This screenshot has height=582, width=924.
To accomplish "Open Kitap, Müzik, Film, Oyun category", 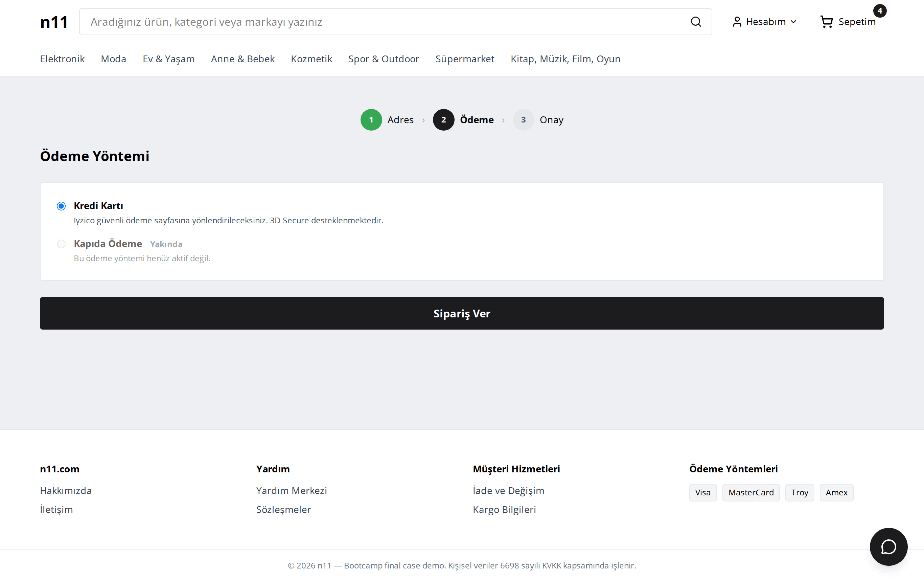I will pos(565,59).
